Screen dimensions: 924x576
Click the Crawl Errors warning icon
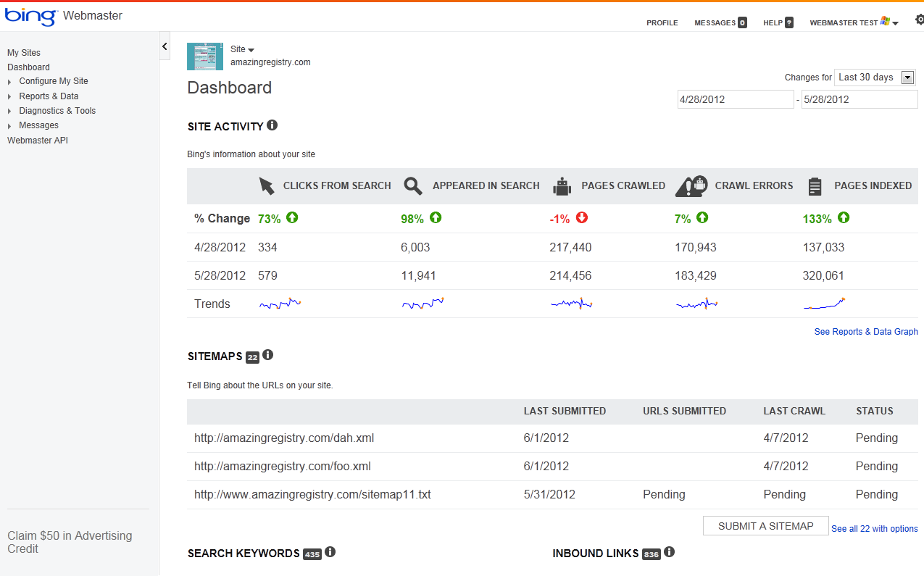(691, 186)
